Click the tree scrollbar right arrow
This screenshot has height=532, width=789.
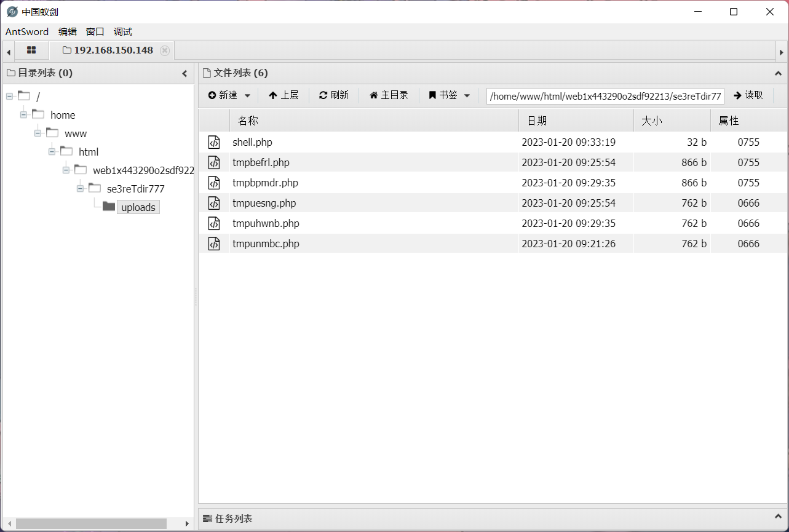(x=188, y=523)
